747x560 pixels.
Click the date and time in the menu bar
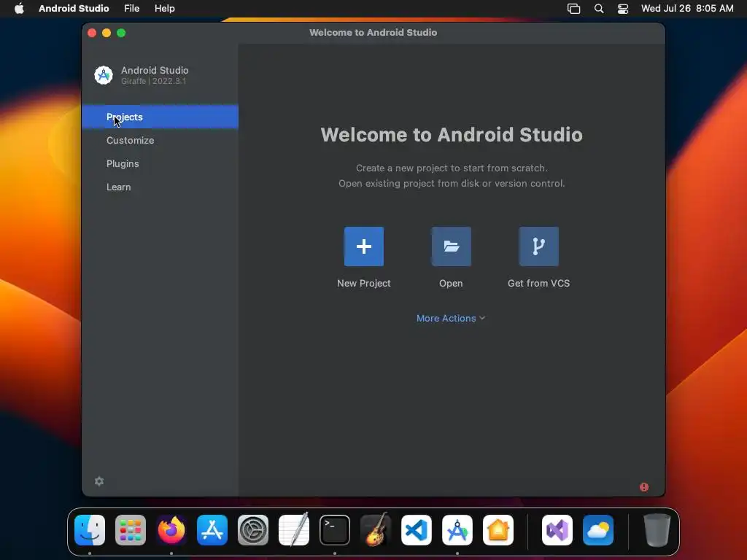687,9
